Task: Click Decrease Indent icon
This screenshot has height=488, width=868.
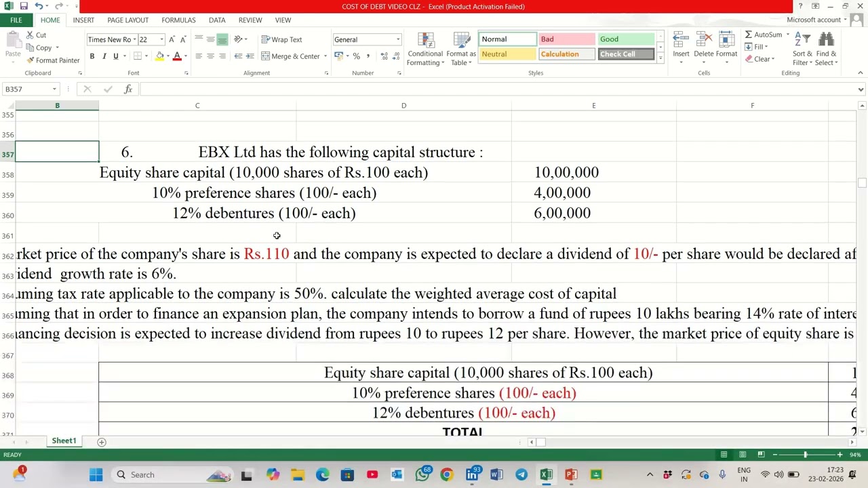Action: [x=238, y=56]
